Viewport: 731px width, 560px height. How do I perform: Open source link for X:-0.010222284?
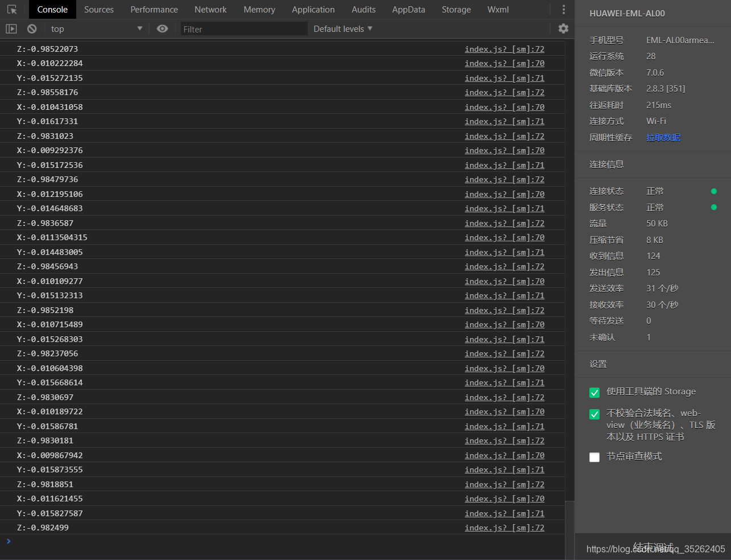click(505, 63)
